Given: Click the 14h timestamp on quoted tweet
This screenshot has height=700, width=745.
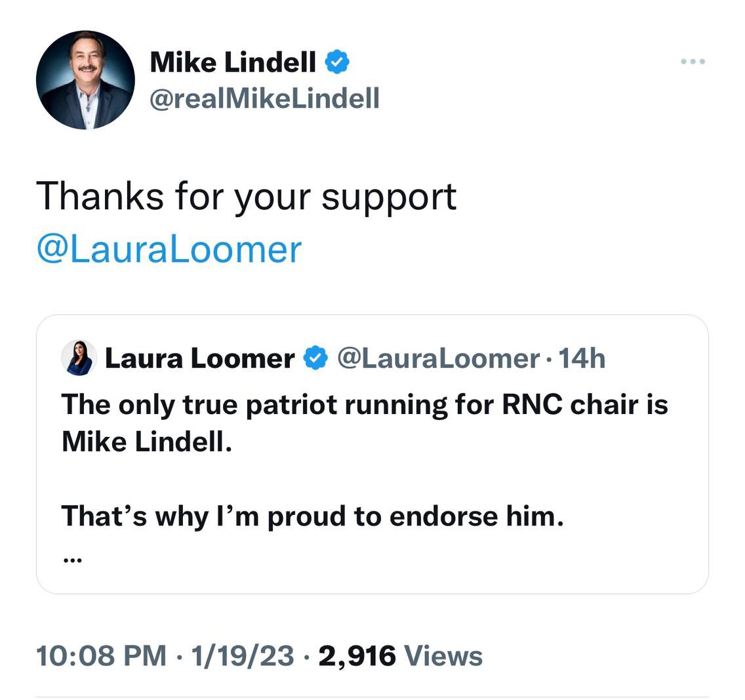Looking at the screenshot, I should pos(578,358).
